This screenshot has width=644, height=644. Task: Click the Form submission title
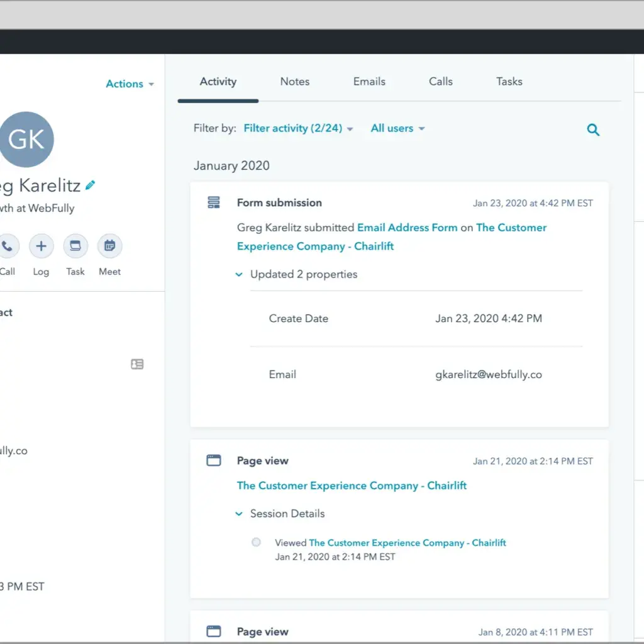[279, 203]
